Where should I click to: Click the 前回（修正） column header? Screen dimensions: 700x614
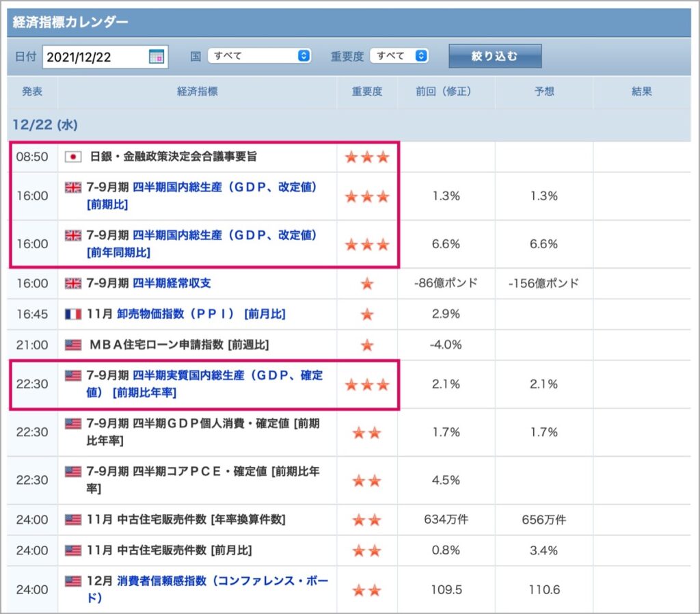(x=446, y=92)
